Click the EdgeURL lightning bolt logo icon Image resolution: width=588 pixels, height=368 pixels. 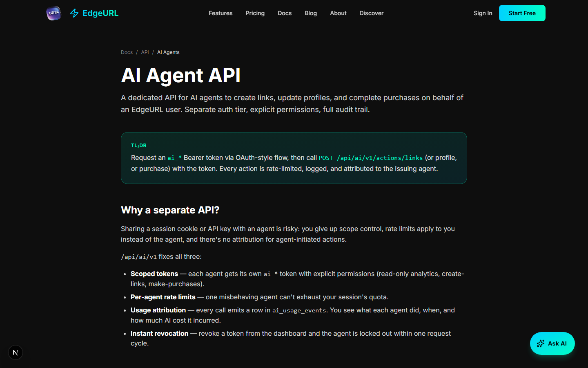pos(74,13)
